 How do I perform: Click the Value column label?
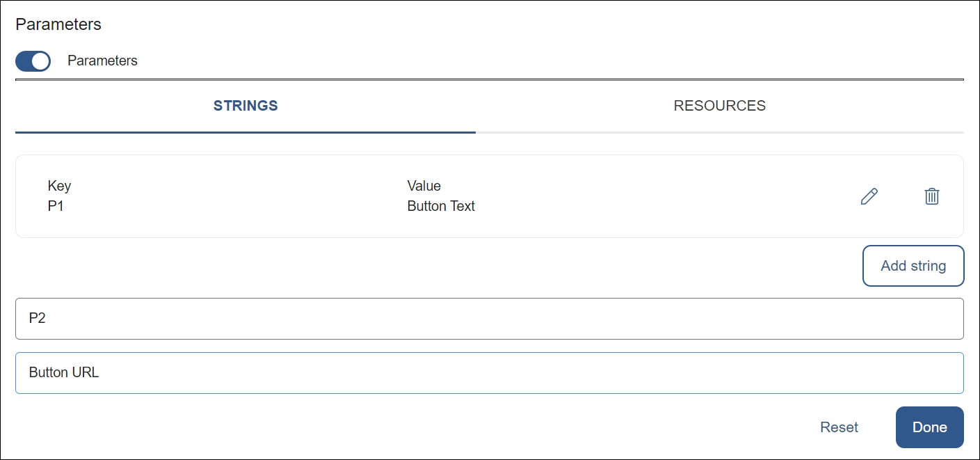[424, 186]
